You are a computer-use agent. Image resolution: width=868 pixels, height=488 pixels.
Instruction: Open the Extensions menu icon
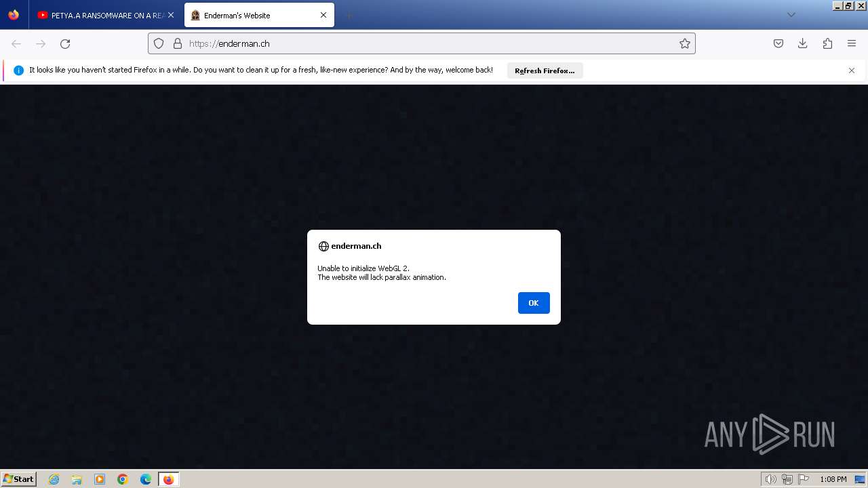pyautogui.click(x=827, y=43)
